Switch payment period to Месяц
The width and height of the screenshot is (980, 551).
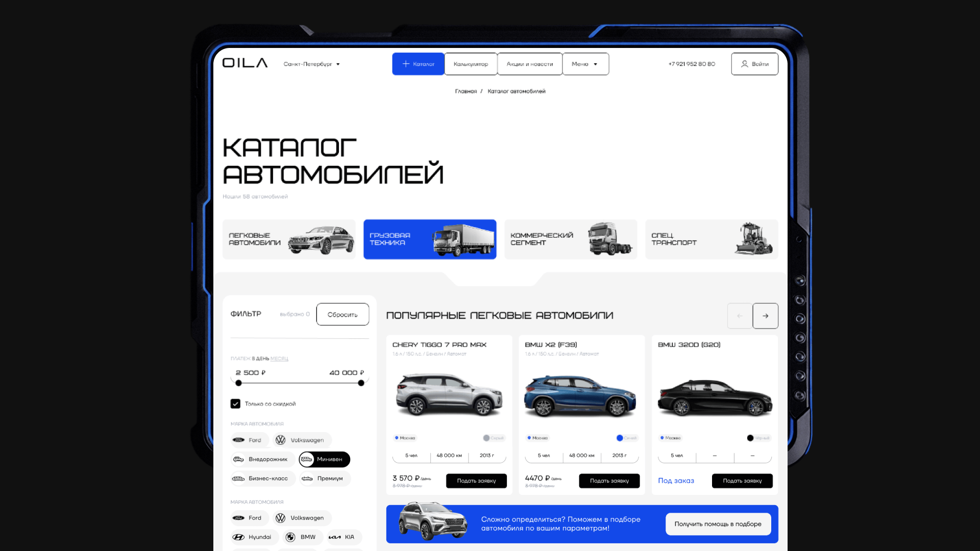(279, 359)
